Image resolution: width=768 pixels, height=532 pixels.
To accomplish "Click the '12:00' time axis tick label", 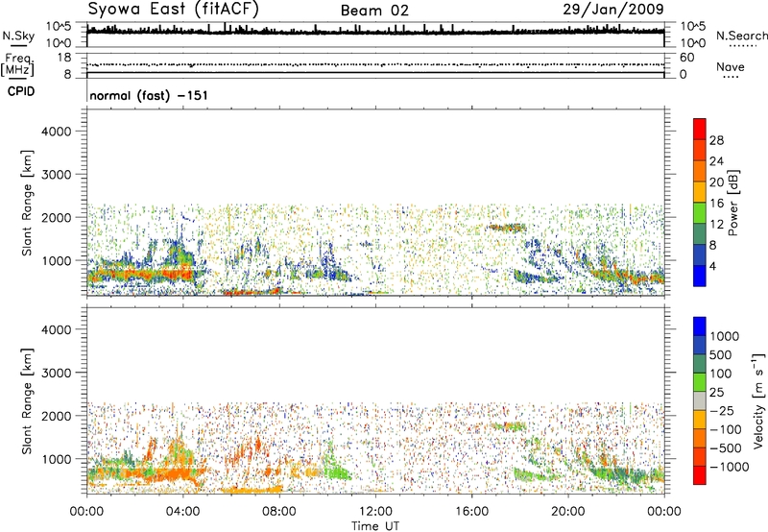I will coord(375,512).
